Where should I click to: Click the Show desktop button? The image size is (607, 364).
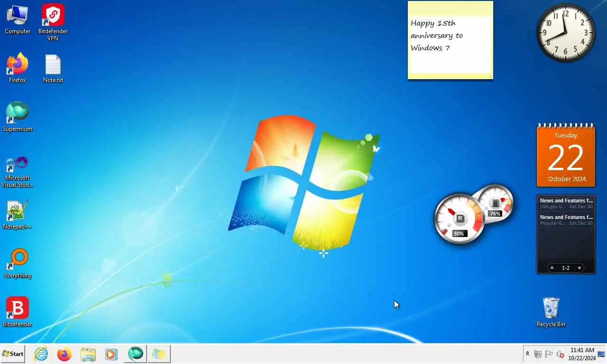(602, 354)
